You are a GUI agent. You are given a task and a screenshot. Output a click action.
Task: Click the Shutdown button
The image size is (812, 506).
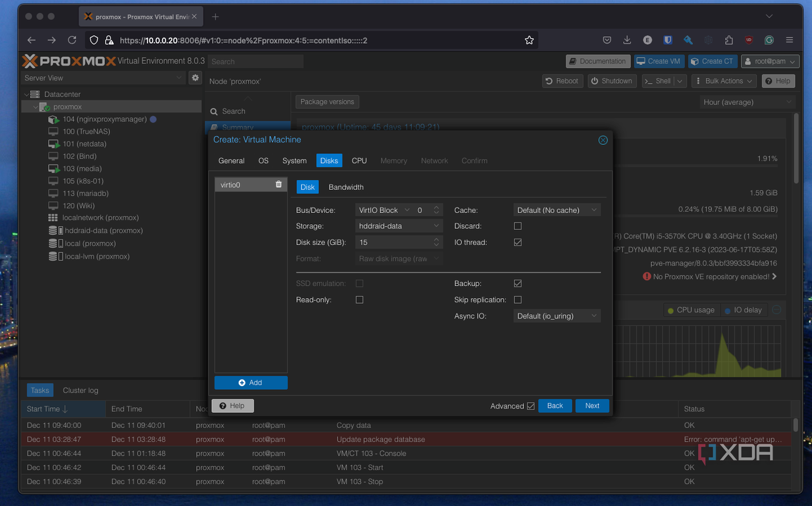coord(611,81)
